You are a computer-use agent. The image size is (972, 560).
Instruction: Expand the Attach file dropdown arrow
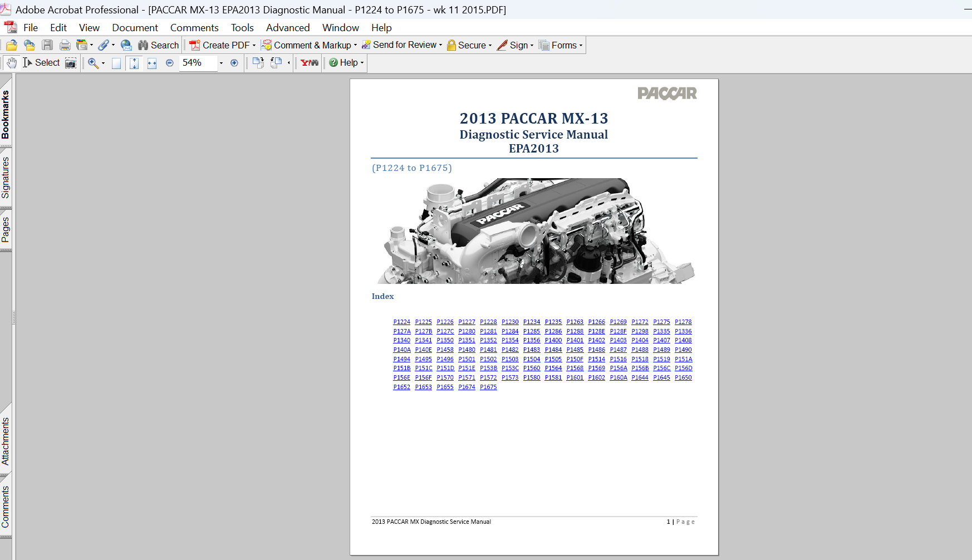tap(114, 45)
